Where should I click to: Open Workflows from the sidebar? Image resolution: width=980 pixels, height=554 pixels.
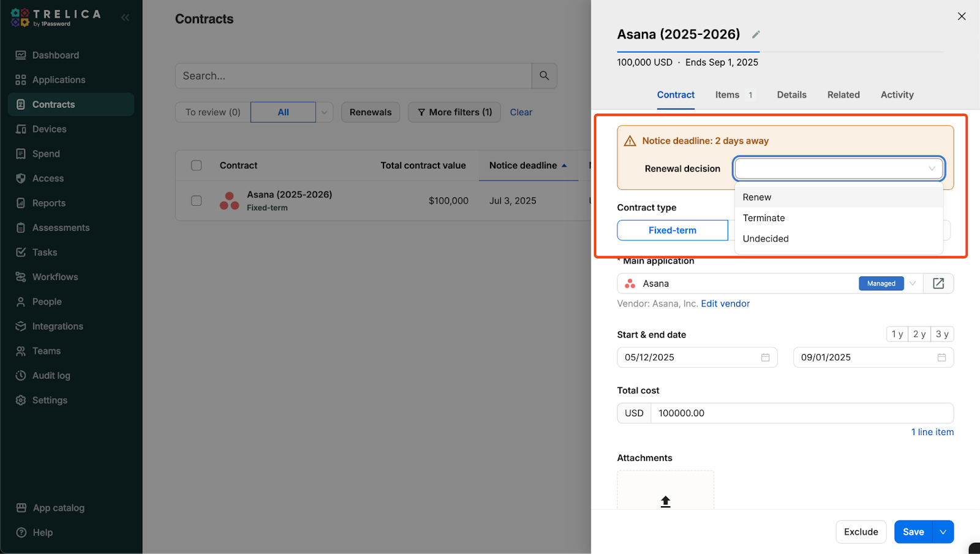55,277
